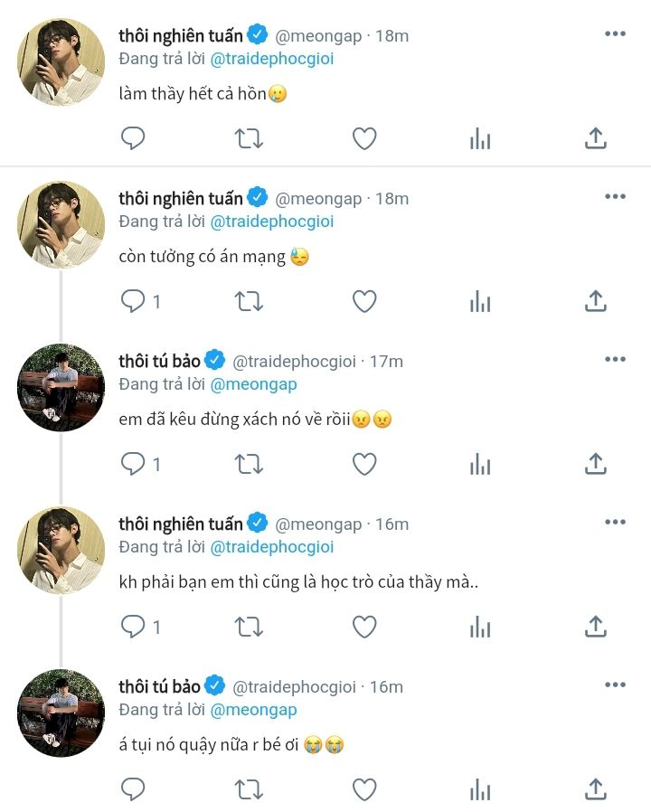
Task: Reply to "em đã kêu đừng xách nó về rồii"
Action: (x=133, y=464)
